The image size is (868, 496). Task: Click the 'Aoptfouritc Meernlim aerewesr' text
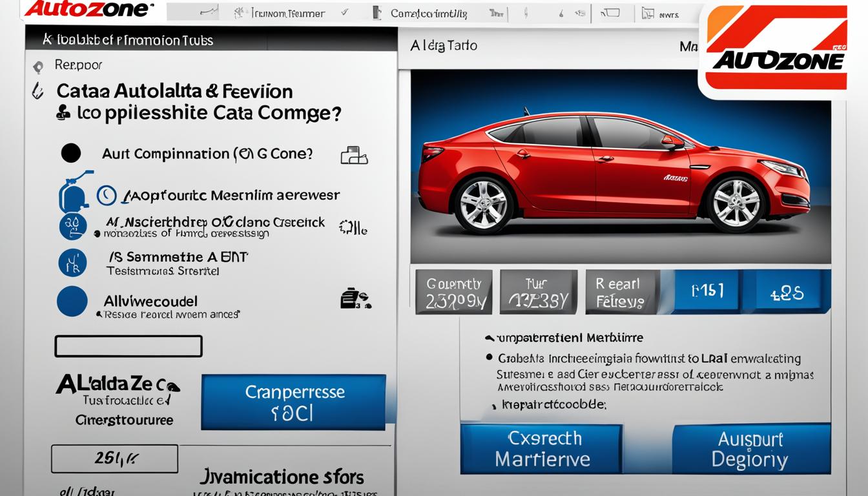pyautogui.click(x=232, y=194)
